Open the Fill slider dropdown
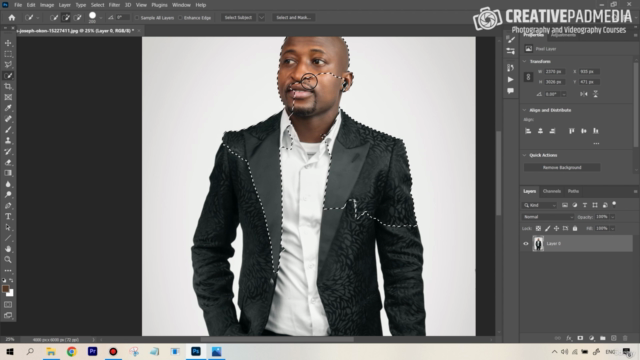Viewport: 640px width, 360px height. [613, 229]
